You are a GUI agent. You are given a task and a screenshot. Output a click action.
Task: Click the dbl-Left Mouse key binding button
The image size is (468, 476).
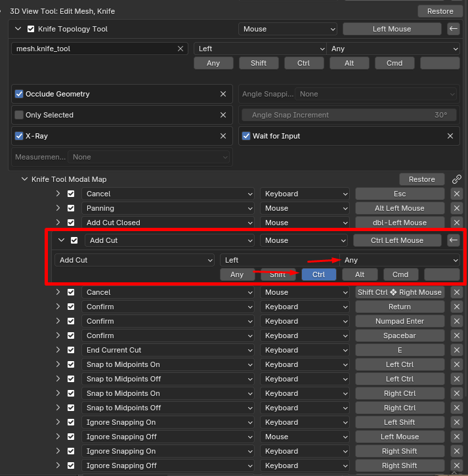[400, 223]
